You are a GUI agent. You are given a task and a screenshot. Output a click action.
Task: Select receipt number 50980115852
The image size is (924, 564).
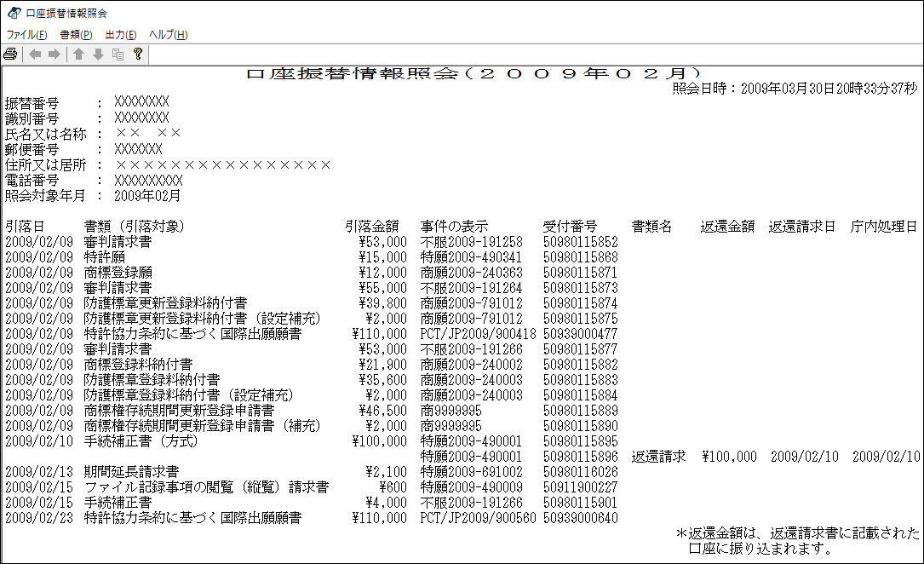580,242
